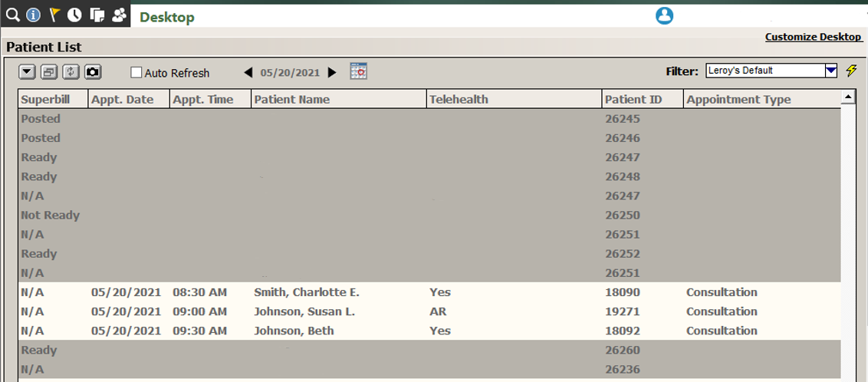Click patient ID 18090
The width and height of the screenshot is (868, 382).
coord(622,292)
